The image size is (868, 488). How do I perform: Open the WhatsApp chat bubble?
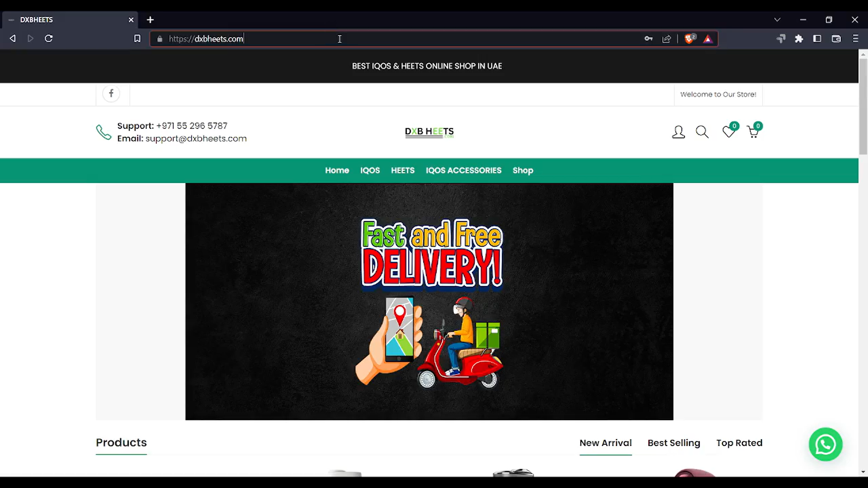click(826, 445)
